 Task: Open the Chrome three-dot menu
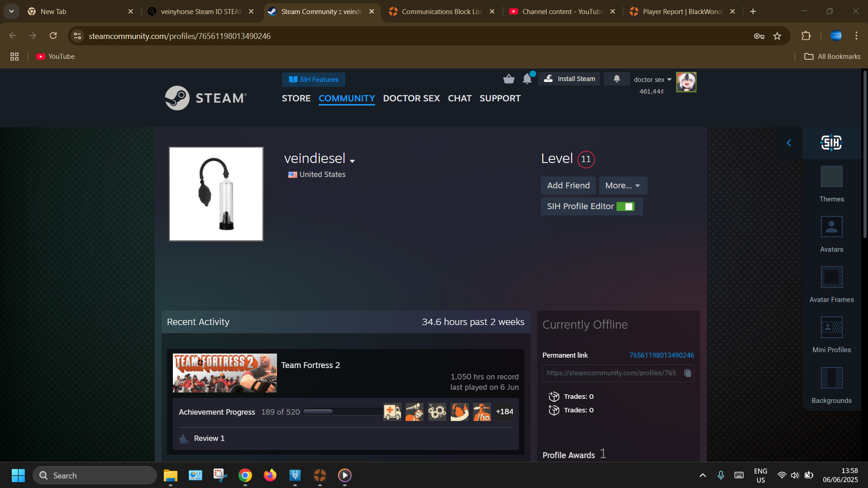click(x=856, y=36)
